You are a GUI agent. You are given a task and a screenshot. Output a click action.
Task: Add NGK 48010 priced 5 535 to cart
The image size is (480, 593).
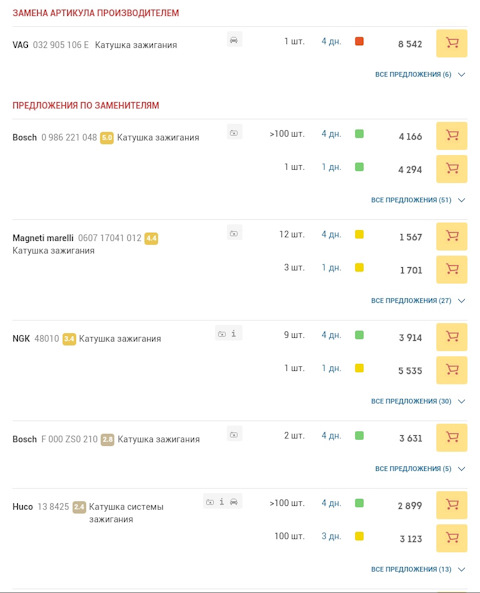click(x=452, y=370)
